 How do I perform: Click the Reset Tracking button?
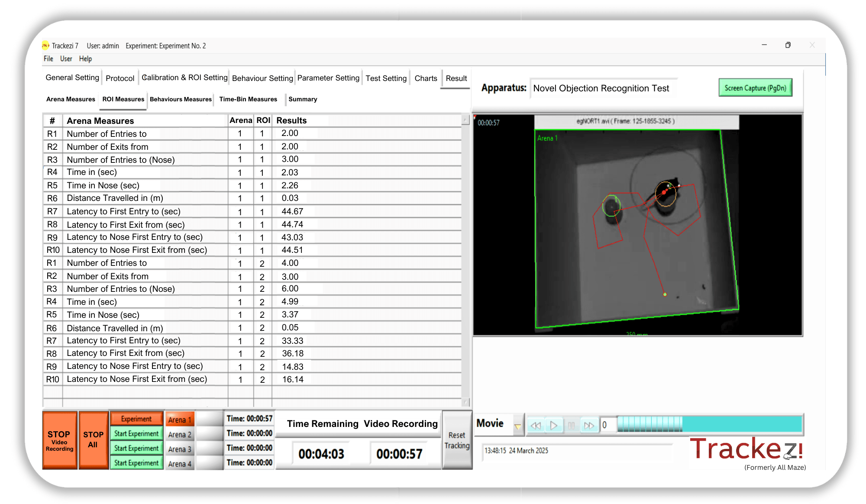click(457, 440)
